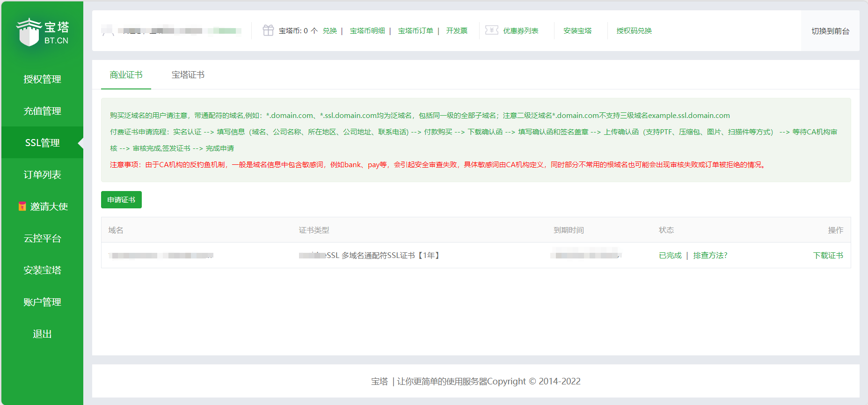
Task: Open 授权管理 in the sidebar
Action: 43,79
